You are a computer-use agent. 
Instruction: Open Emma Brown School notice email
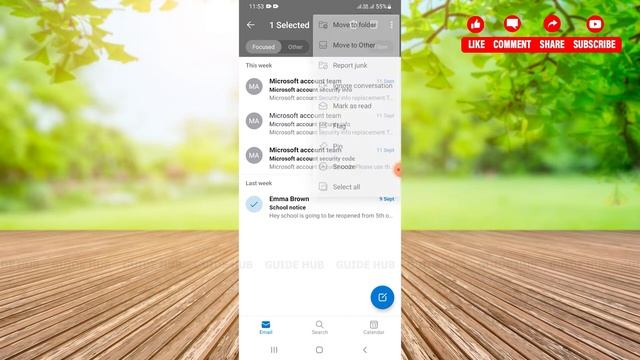click(320, 207)
